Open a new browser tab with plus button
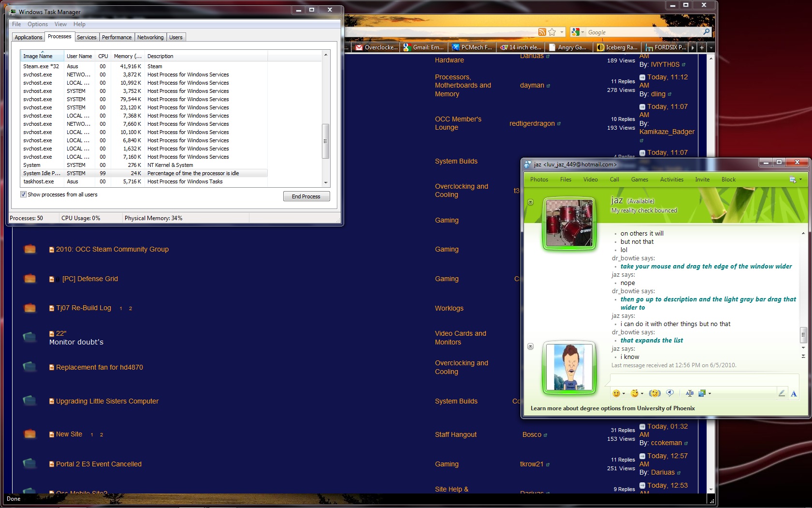Image resolution: width=812 pixels, height=508 pixels. click(x=702, y=47)
